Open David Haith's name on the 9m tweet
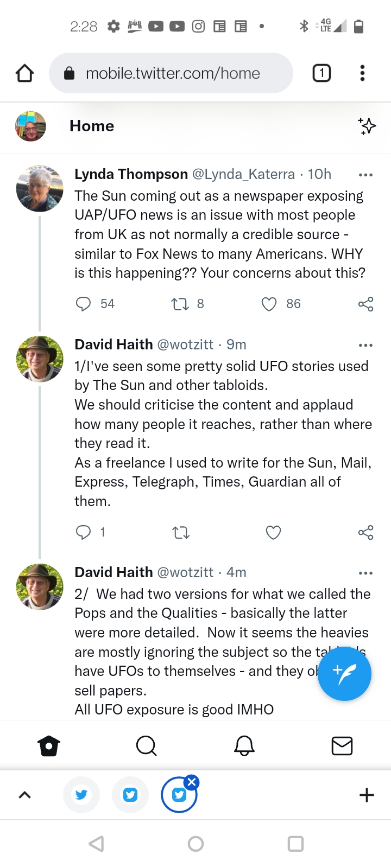Screen dimensions: 391x868 [x=113, y=344]
